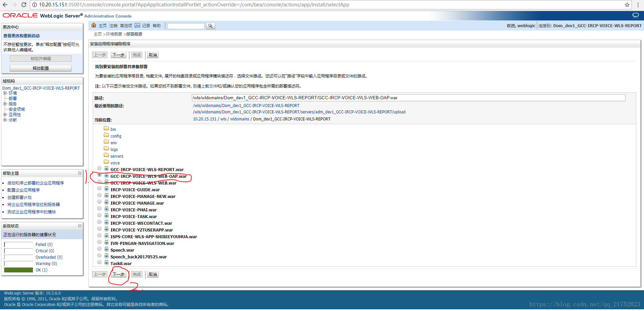Click the toolbar search text box
This screenshot has width=644, height=311.
[186, 26]
